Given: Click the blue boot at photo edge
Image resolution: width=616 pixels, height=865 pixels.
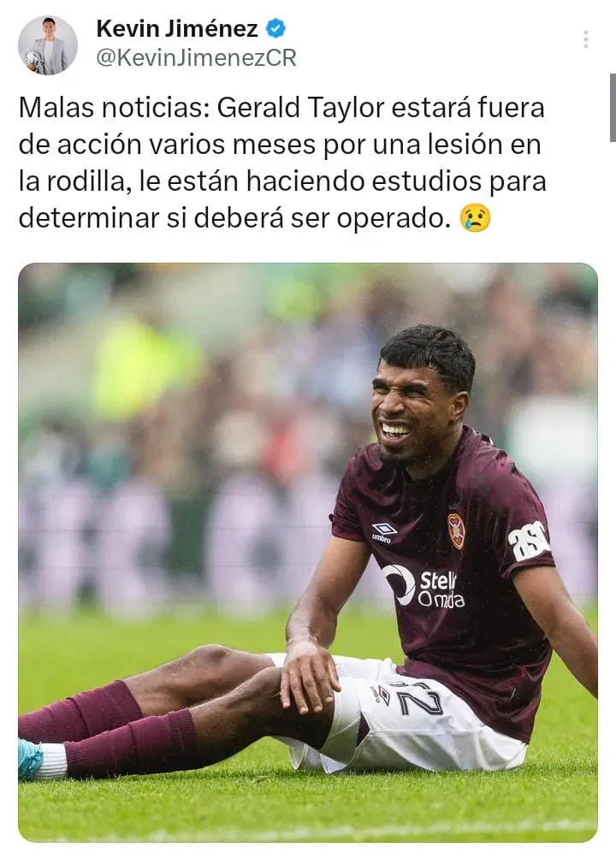Looking at the screenshot, I should tap(30, 761).
